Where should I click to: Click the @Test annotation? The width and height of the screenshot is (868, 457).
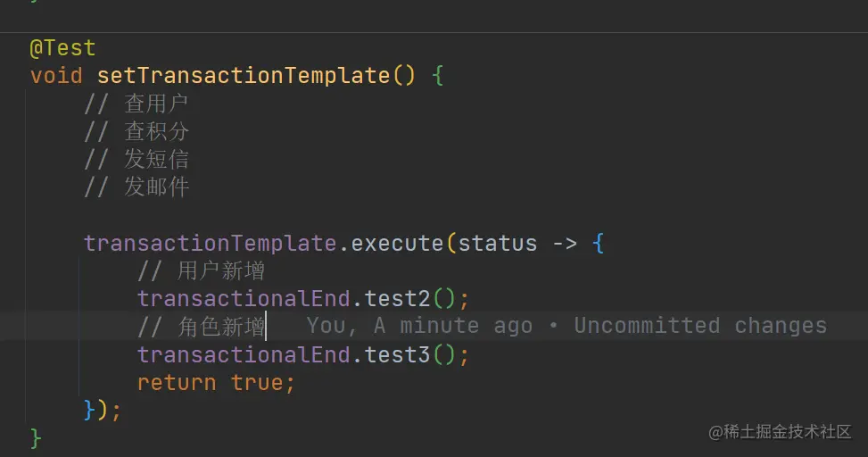point(62,48)
